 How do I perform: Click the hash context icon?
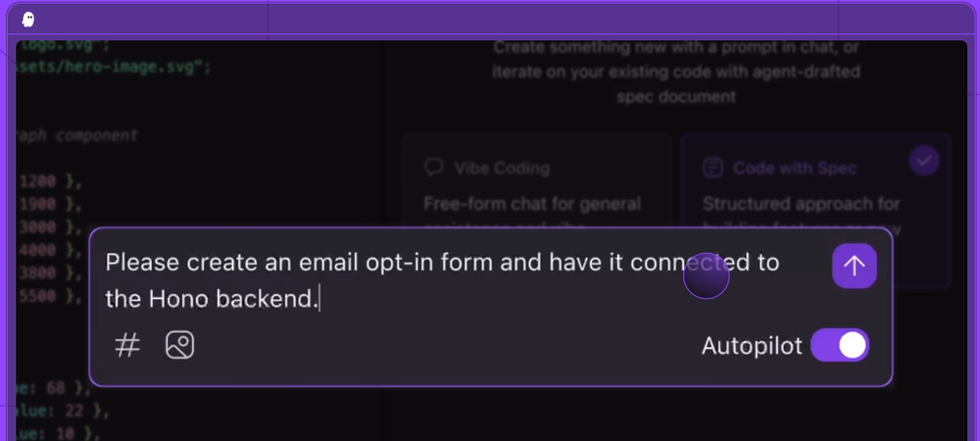tap(127, 345)
